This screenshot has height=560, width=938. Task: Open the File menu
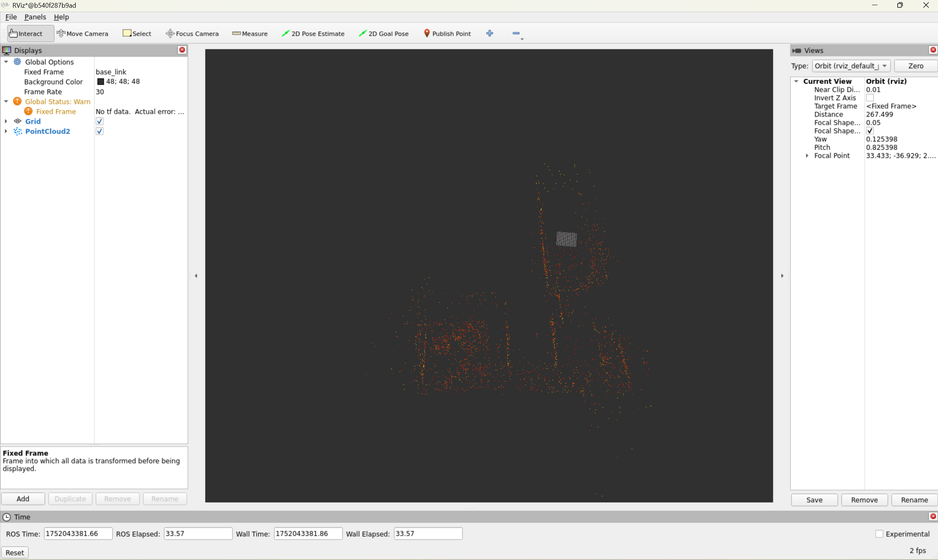11,17
